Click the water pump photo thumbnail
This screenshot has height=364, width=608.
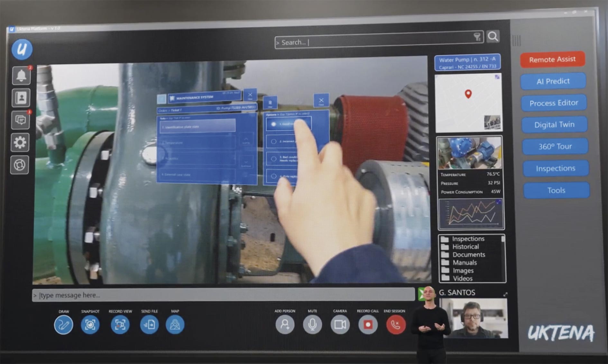[x=470, y=153]
